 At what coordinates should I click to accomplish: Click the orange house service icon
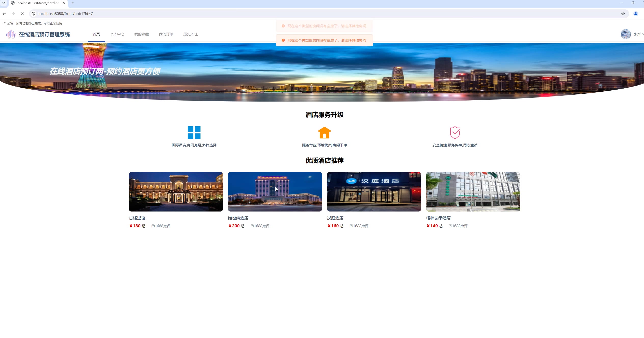pyautogui.click(x=324, y=133)
